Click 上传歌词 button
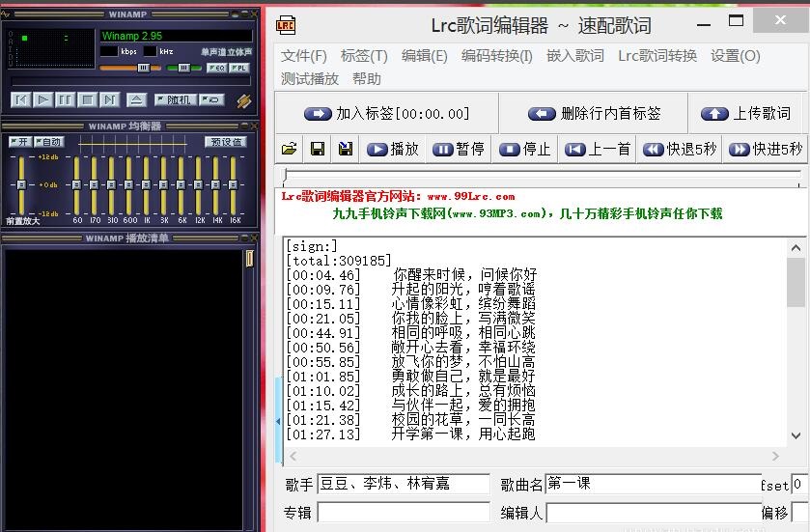The height and width of the screenshot is (532, 810). click(x=745, y=113)
